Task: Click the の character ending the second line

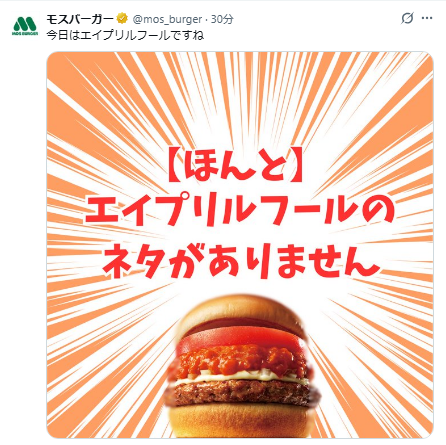Action: click(378, 211)
